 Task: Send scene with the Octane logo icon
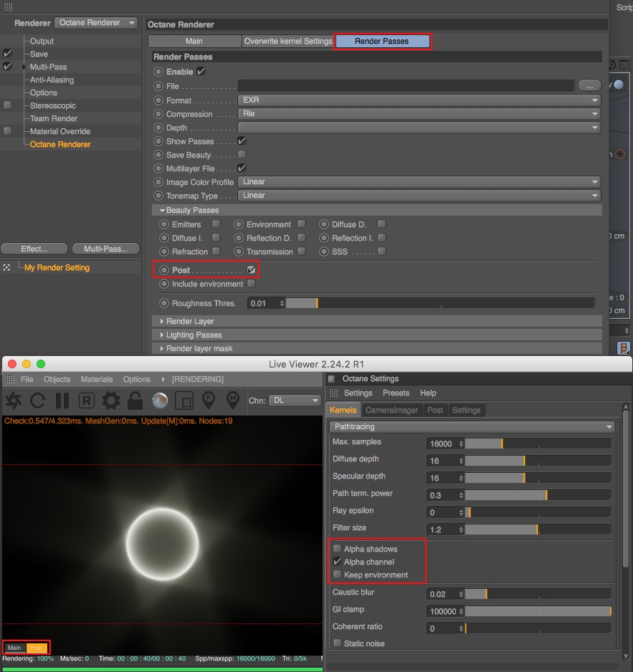14,400
